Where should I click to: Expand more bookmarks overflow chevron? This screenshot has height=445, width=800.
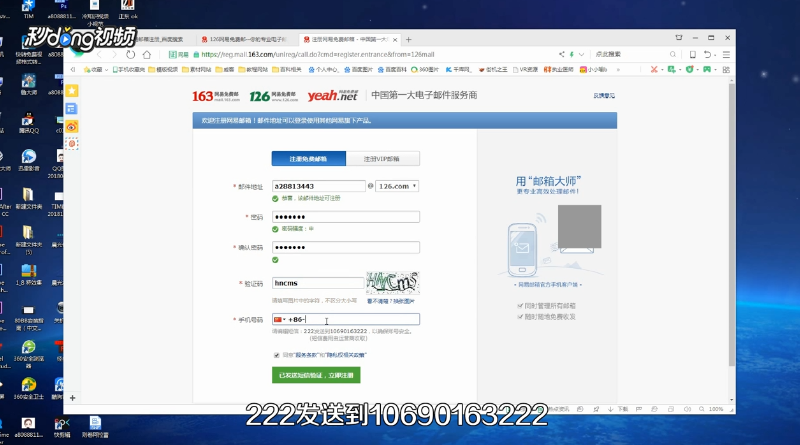(618, 69)
